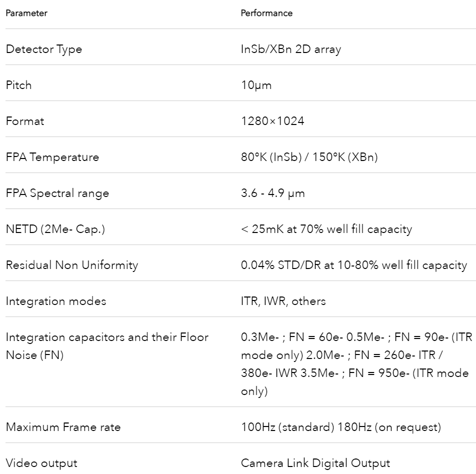Viewport: 476px width, 474px height.
Task: Click the 3.6 - 4.9 µm value
Action: point(273,193)
